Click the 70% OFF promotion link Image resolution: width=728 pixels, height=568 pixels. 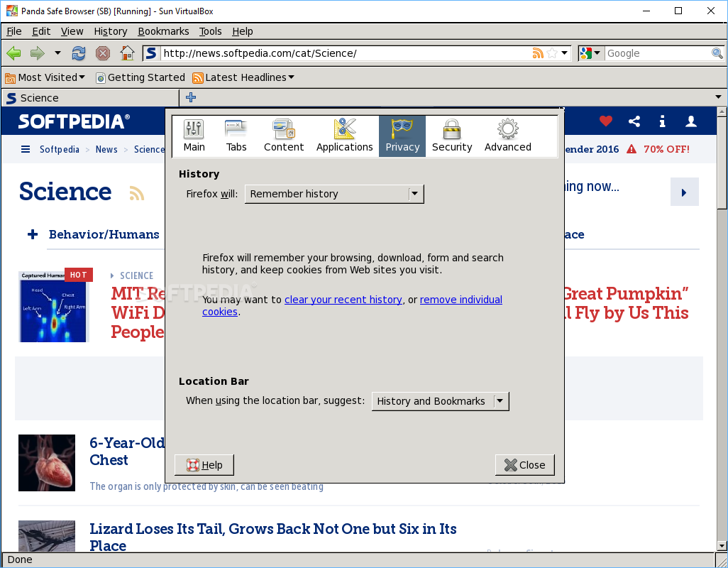[666, 149]
